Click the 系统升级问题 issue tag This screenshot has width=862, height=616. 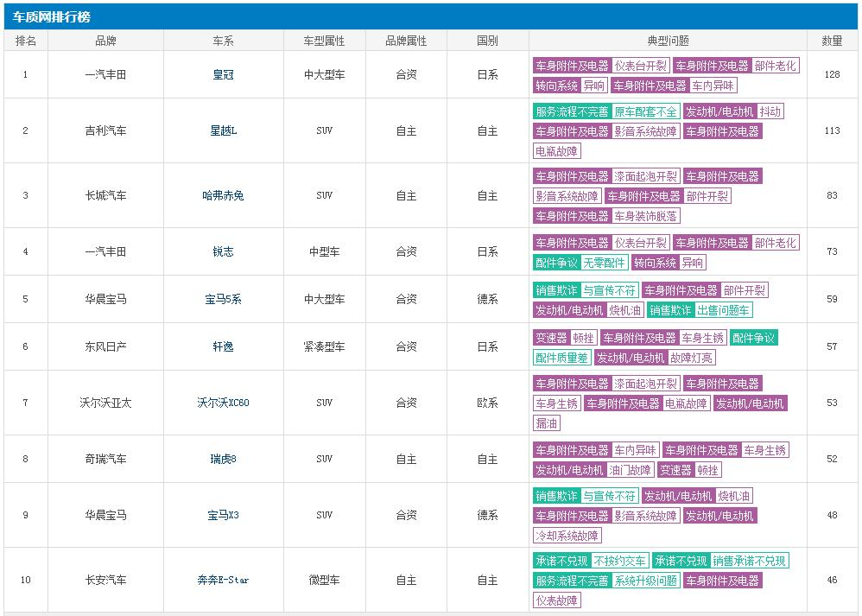pyautogui.click(x=645, y=581)
